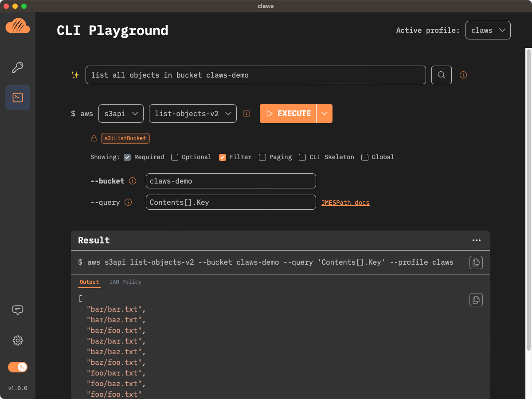The image size is (532, 399).
Task: Click the vertical scrollbar on the right
Action: tap(528, 199)
